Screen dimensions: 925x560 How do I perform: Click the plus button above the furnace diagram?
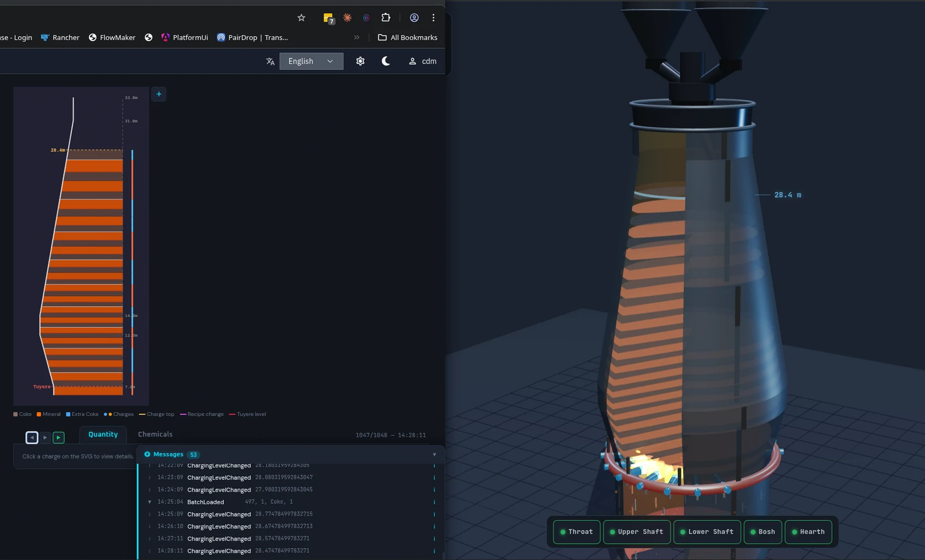point(159,94)
